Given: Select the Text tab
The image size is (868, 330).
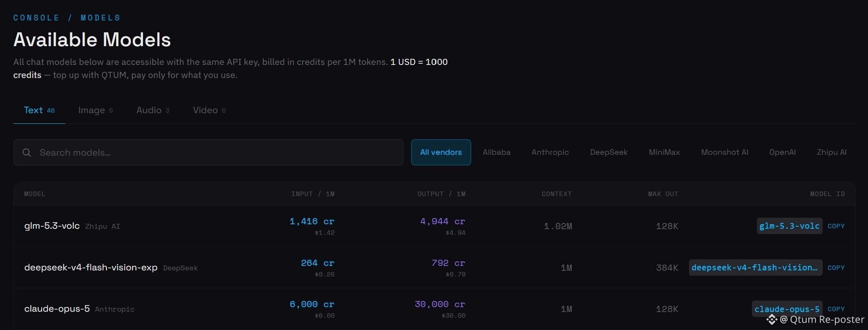Looking at the screenshot, I should tap(39, 110).
